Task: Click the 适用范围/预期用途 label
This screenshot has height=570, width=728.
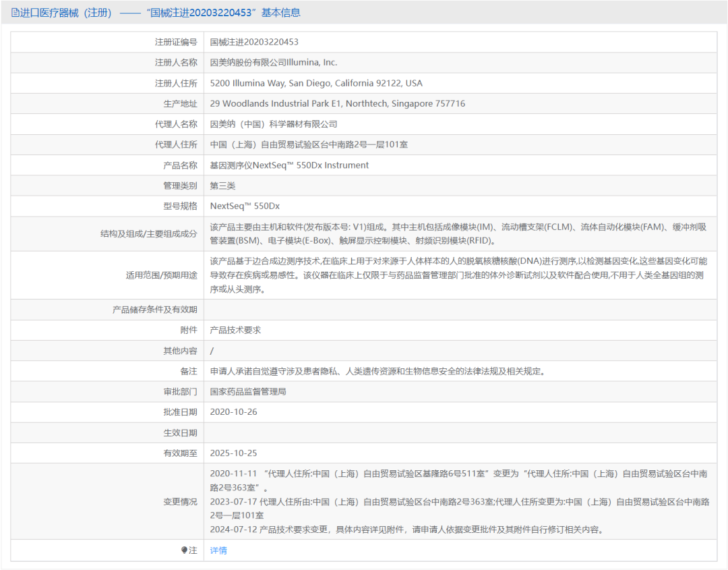Action: pos(161,275)
